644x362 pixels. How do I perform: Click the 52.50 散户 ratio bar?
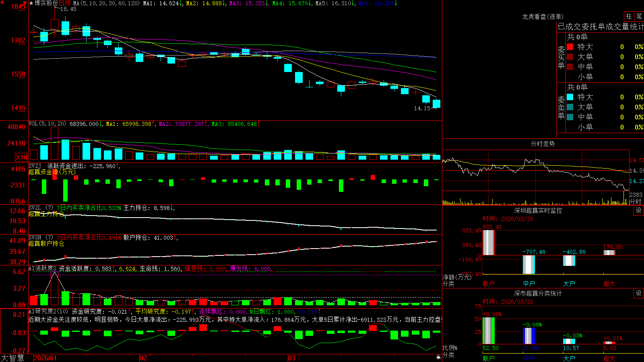click(488, 331)
